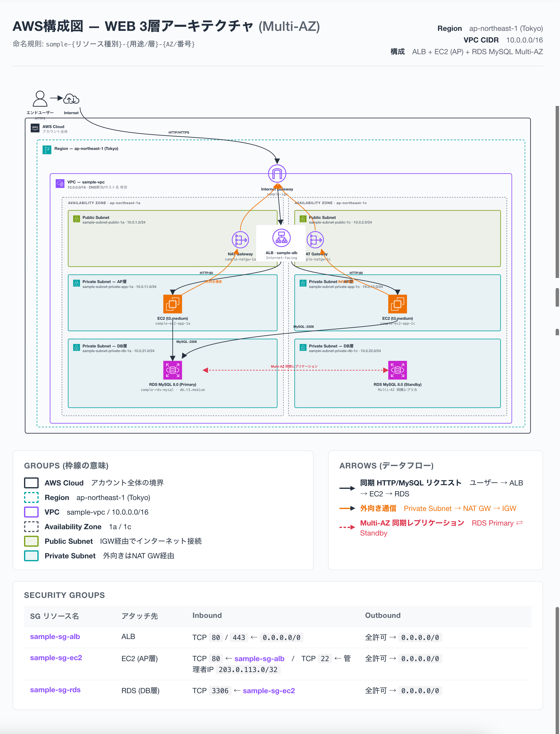The image size is (560, 734).
Task: Follow sample-sg-ec2 link in RDS inbound rule
Action: [269, 691]
